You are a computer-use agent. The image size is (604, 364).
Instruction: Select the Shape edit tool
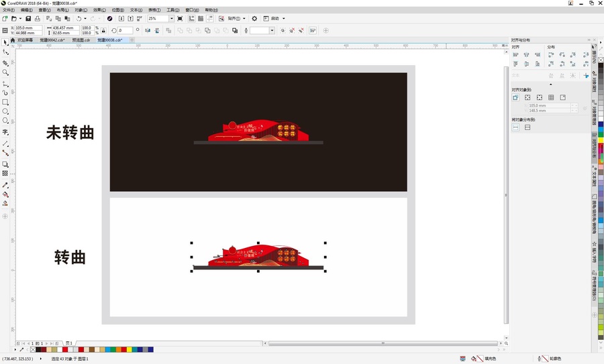[5, 52]
